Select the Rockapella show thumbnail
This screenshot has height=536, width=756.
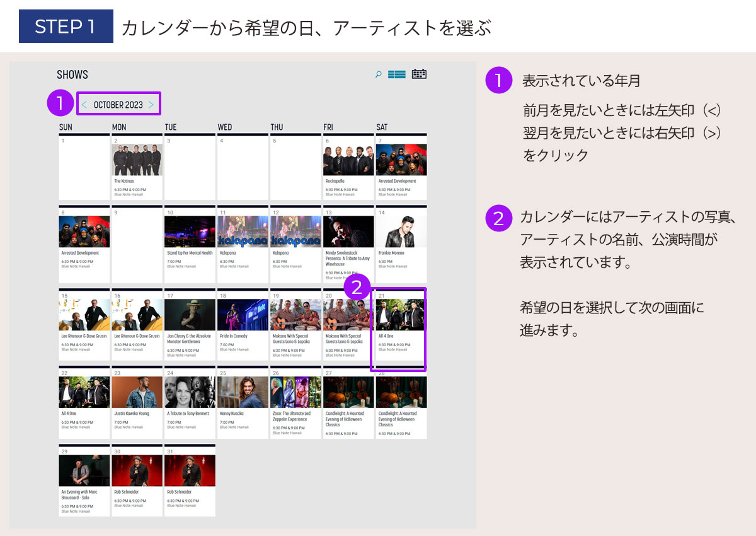pyautogui.click(x=348, y=160)
